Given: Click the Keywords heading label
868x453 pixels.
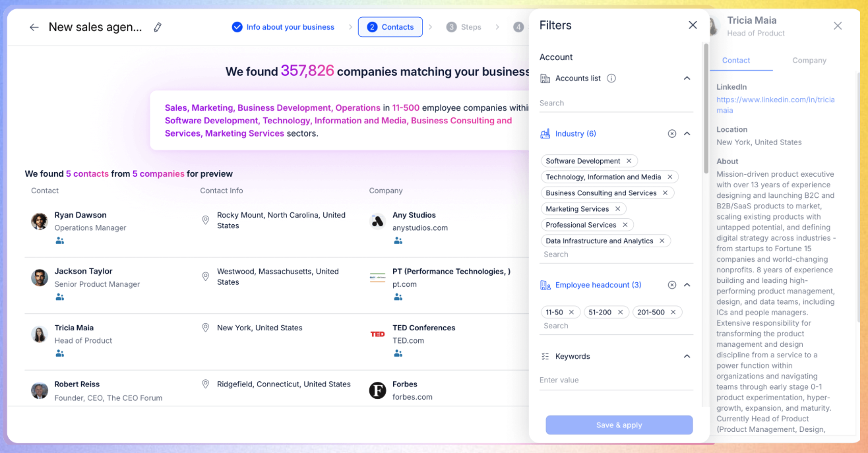Looking at the screenshot, I should pyautogui.click(x=573, y=356).
